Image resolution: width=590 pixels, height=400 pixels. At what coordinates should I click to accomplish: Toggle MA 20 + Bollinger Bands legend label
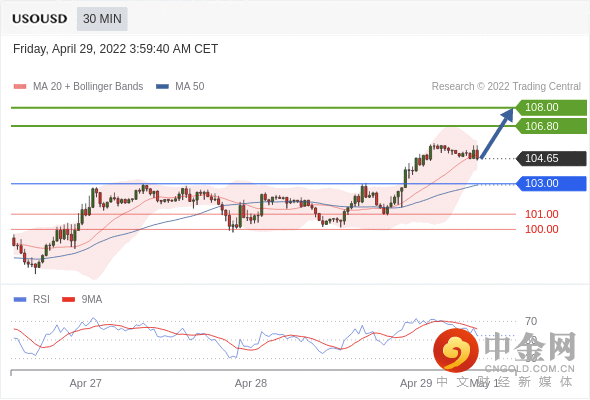(x=88, y=87)
